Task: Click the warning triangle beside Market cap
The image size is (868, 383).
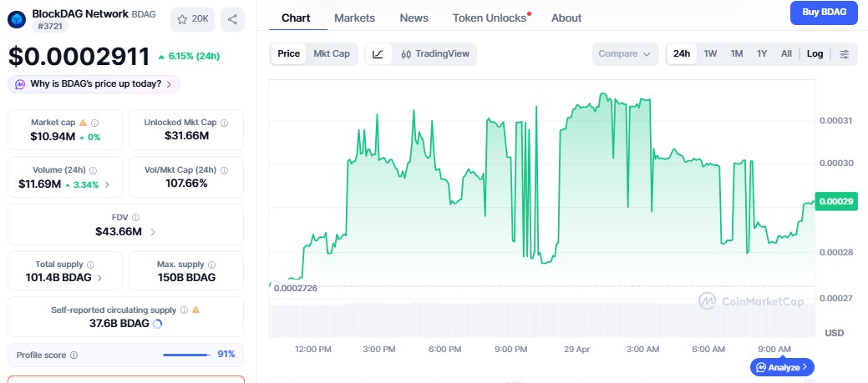Action: 83,122
